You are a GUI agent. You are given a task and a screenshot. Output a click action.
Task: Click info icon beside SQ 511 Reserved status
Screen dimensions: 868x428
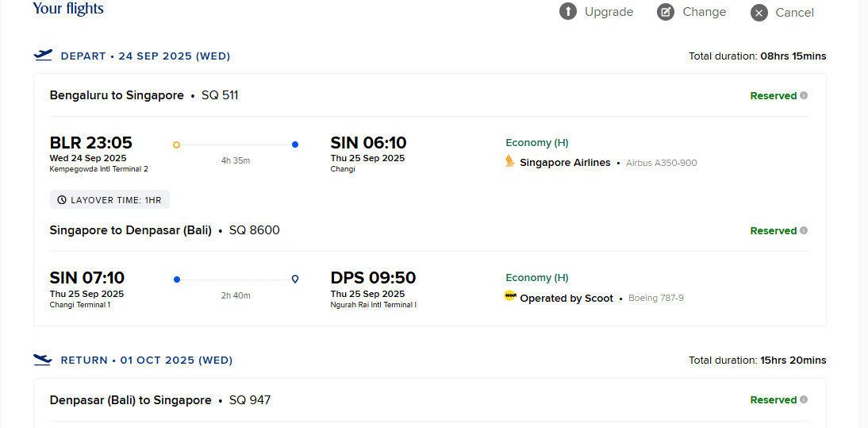pyautogui.click(x=804, y=95)
